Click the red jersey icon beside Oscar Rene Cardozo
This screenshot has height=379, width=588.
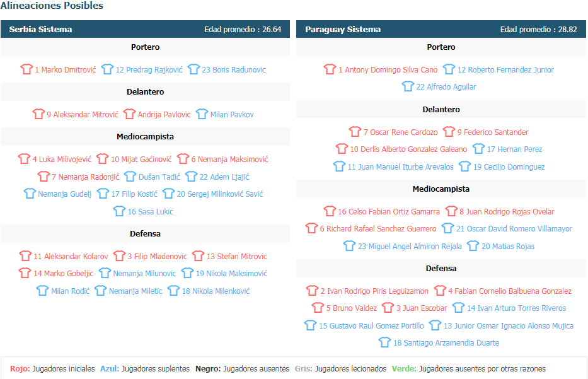(x=355, y=132)
